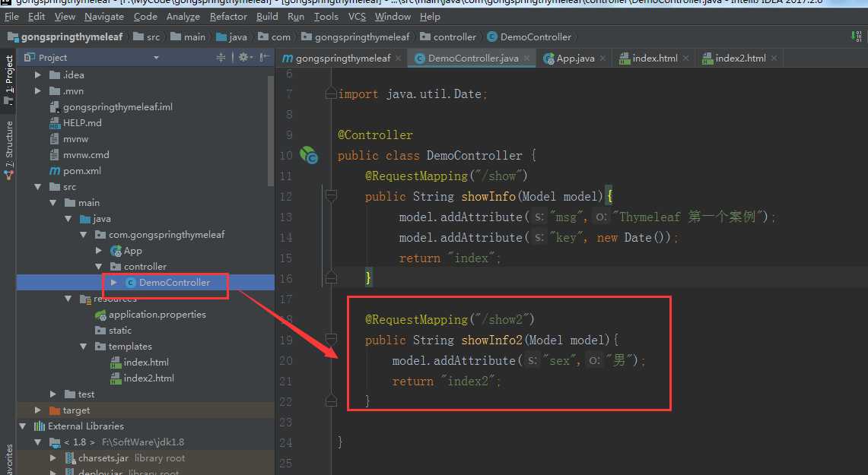This screenshot has height=475, width=868.
Task: Toggle the 7: Structure side tab
Action: click(x=9, y=149)
